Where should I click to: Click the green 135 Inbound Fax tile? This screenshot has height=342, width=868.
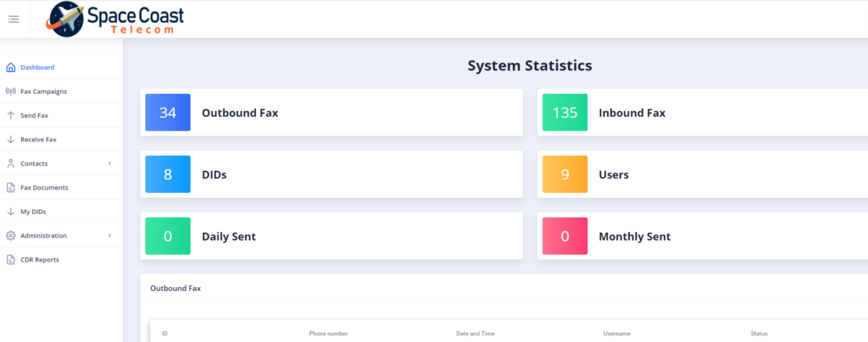[565, 113]
